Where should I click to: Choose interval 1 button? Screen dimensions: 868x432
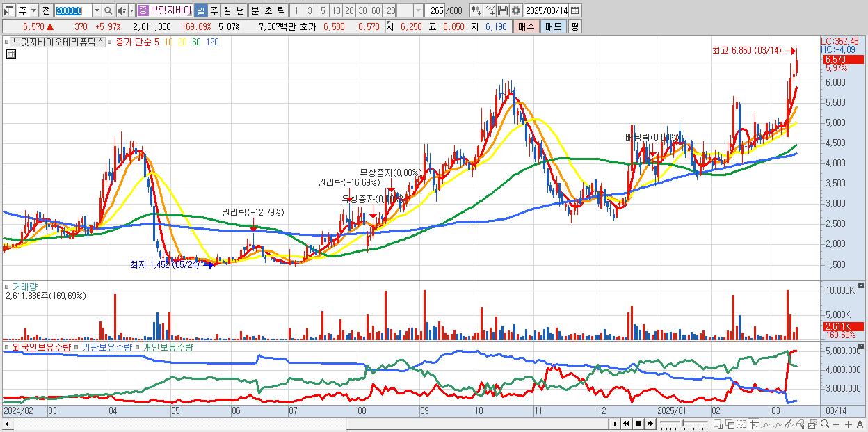296,11
